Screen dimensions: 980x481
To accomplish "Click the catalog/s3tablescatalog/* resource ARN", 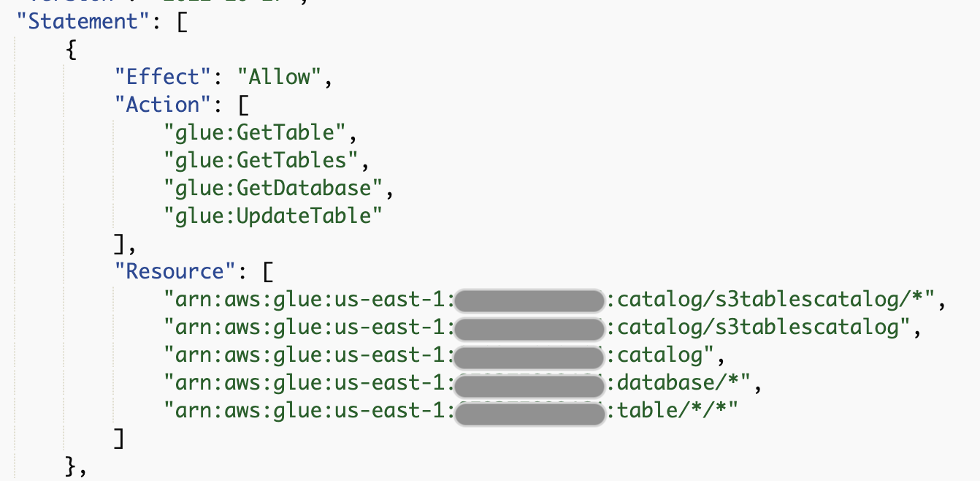I will pos(549,299).
